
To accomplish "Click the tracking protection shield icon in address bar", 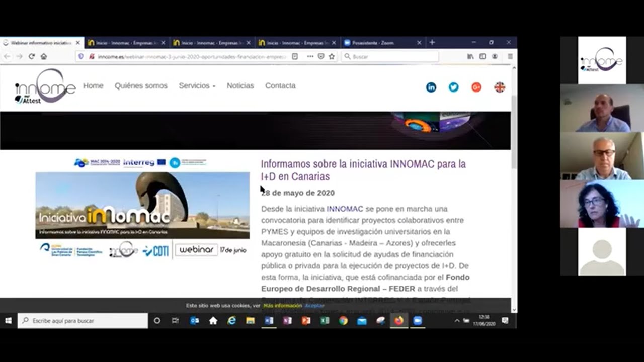I will tap(81, 56).
